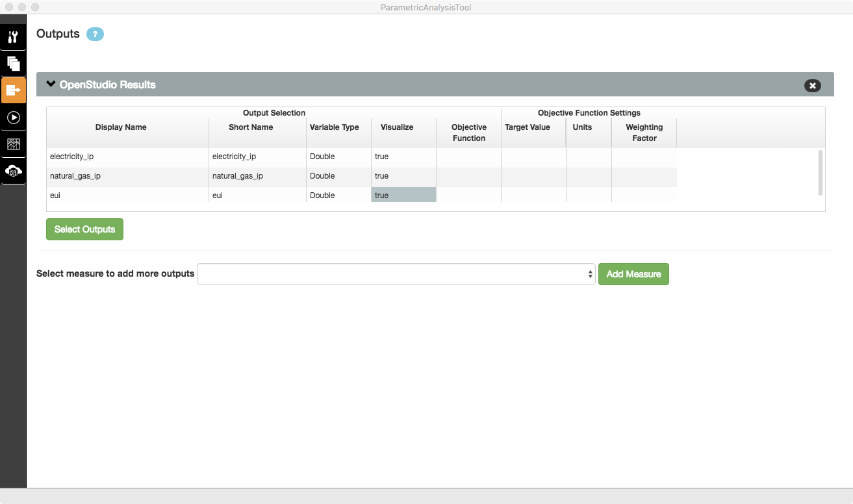This screenshot has width=853, height=504.
Task: Open the select measure dropdown
Action: click(396, 274)
